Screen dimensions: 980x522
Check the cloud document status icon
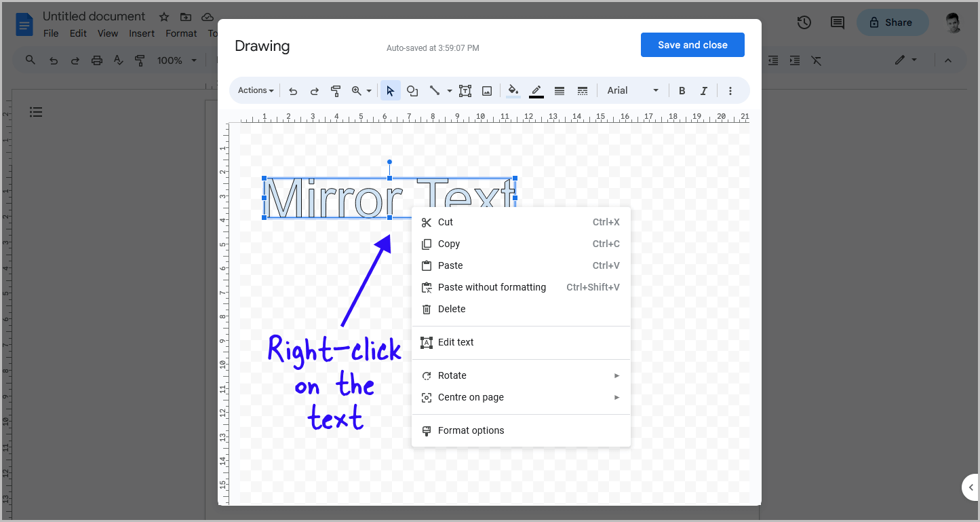208,17
